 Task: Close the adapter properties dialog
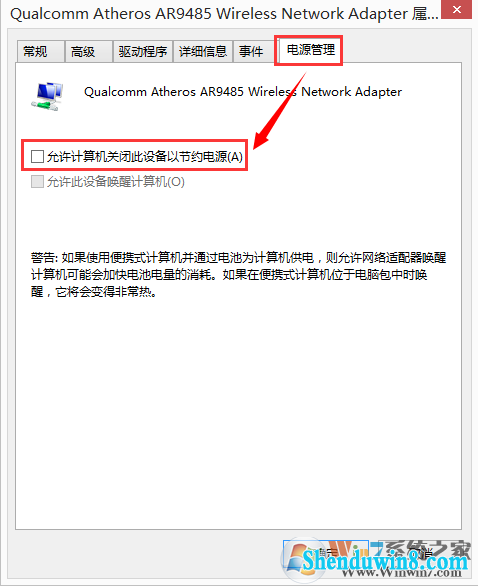456,9
